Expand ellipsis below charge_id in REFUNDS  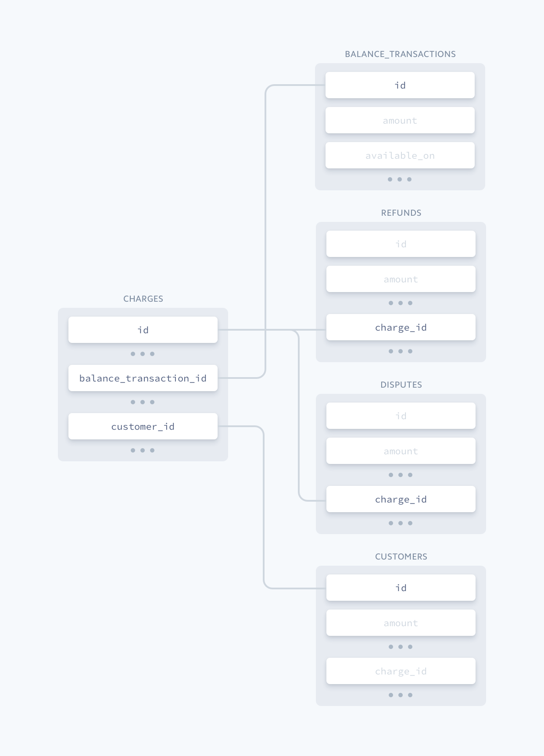401,351
